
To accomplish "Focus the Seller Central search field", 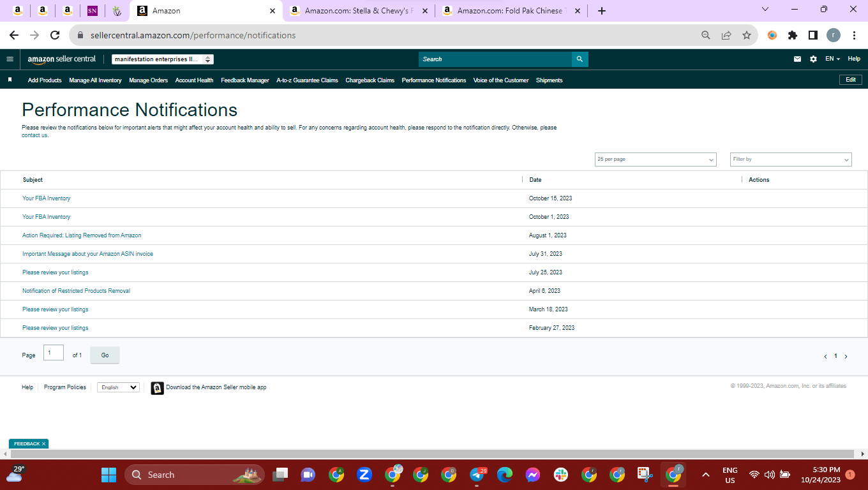I will [495, 59].
